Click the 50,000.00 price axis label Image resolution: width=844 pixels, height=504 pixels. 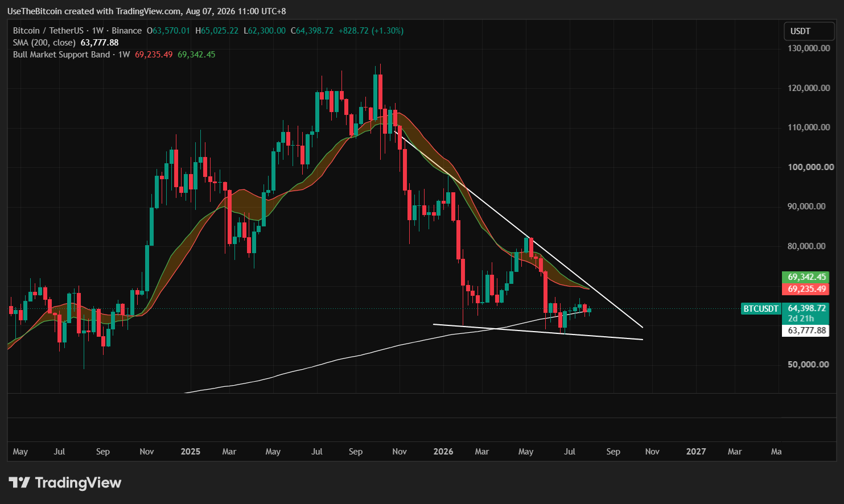click(808, 365)
